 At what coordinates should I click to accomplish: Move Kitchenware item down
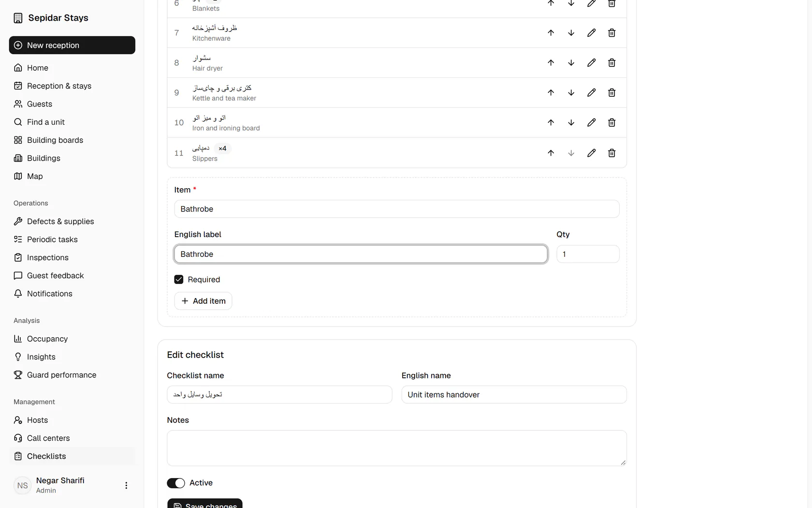(571, 33)
